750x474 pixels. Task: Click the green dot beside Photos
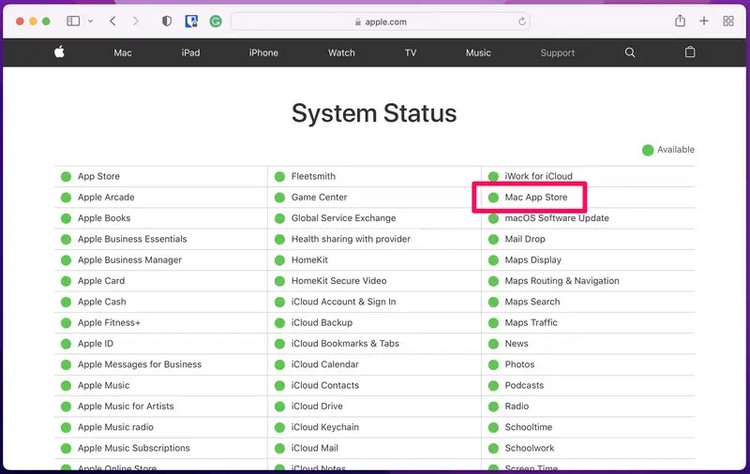(493, 365)
